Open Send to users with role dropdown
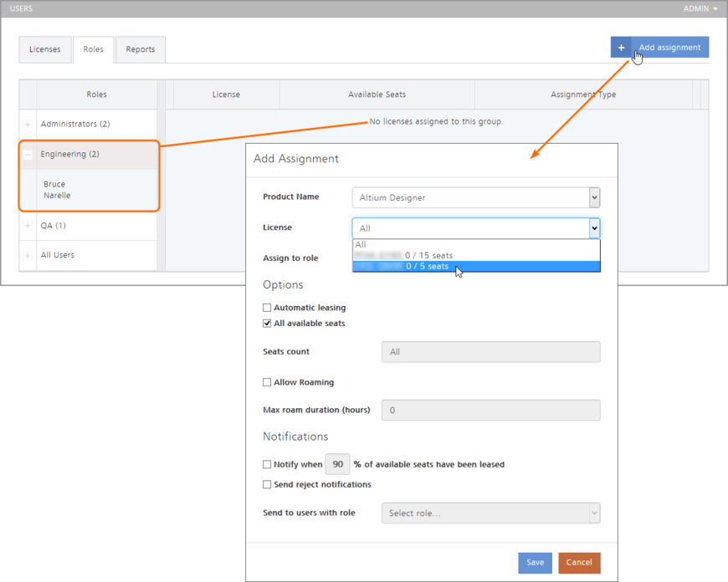The height and width of the screenshot is (582, 728). [x=490, y=513]
